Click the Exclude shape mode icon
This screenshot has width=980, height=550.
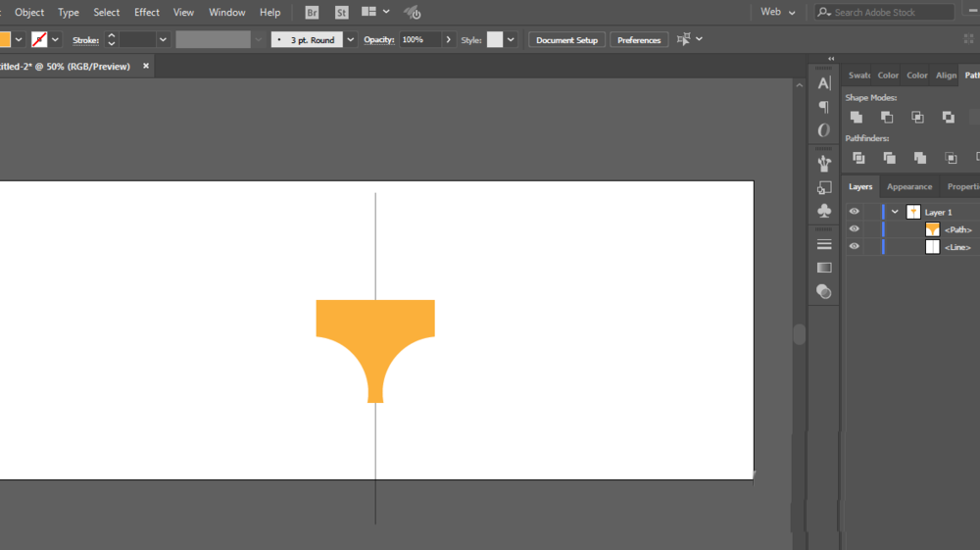948,117
